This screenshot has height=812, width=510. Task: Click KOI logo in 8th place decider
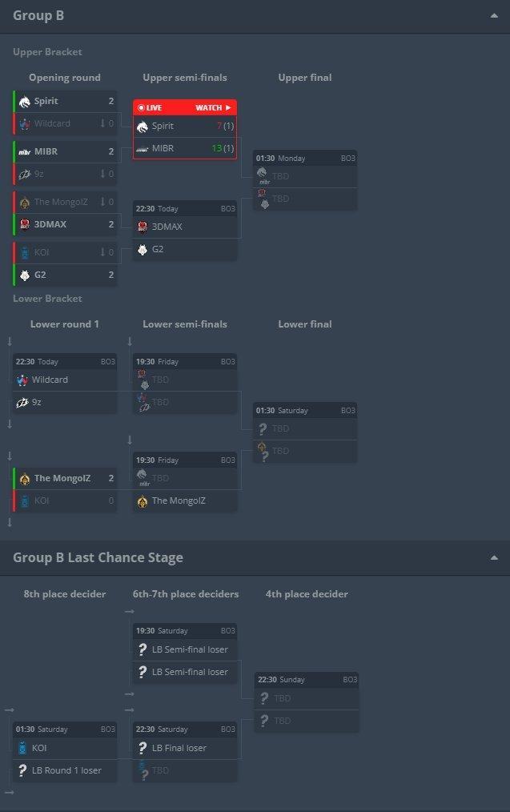22,748
